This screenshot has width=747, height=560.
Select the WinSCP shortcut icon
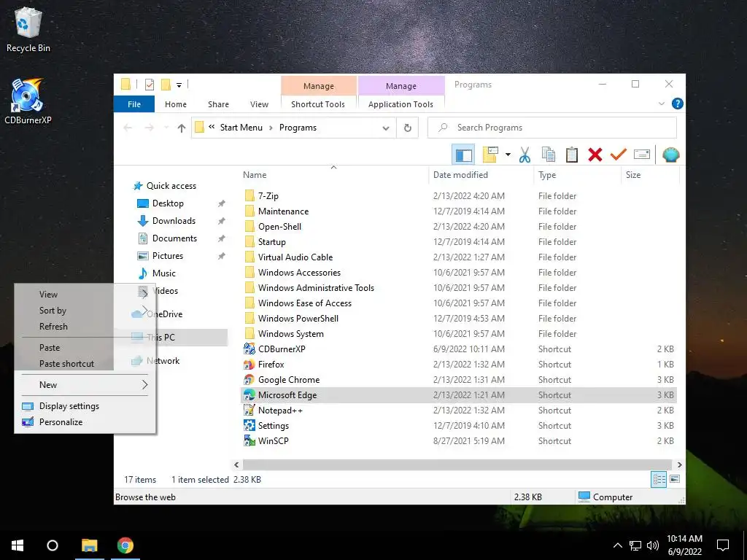click(249, 441)
